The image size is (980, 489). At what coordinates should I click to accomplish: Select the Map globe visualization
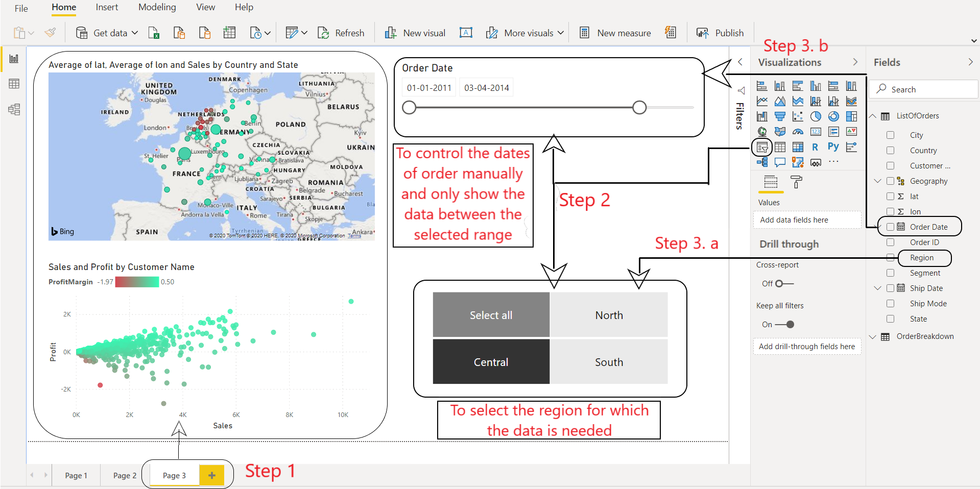pyautogui.click(x=762, y=132)
